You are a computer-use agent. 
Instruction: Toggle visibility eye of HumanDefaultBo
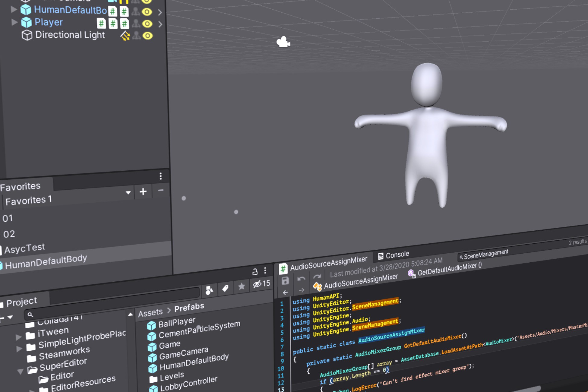(x=147, y=12)
